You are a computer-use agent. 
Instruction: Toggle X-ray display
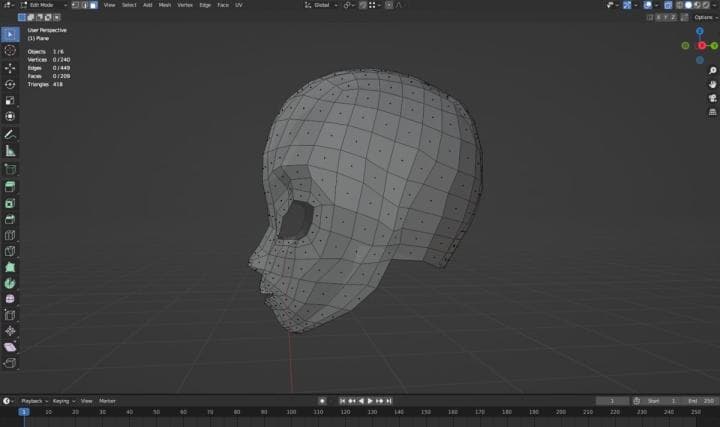pos(668,5)
